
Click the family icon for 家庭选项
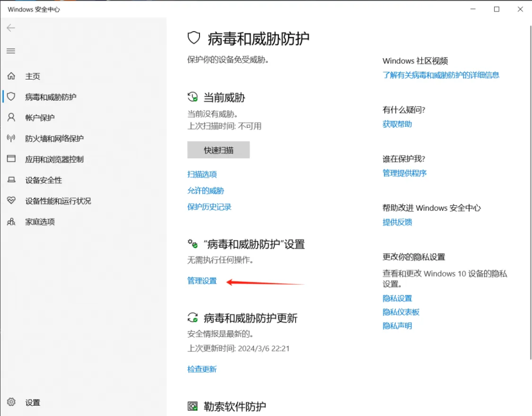click(11, 221)
